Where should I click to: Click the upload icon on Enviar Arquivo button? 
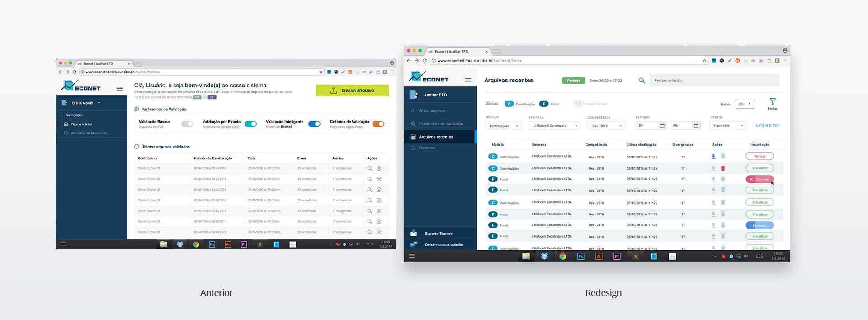pyautogui.click(x=334, y=91)
